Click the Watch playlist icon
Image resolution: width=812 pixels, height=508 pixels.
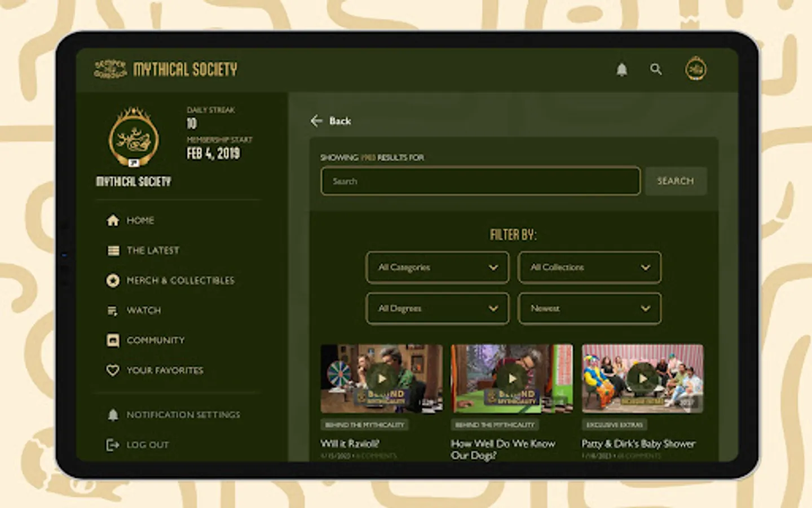[x=112, y=310]
